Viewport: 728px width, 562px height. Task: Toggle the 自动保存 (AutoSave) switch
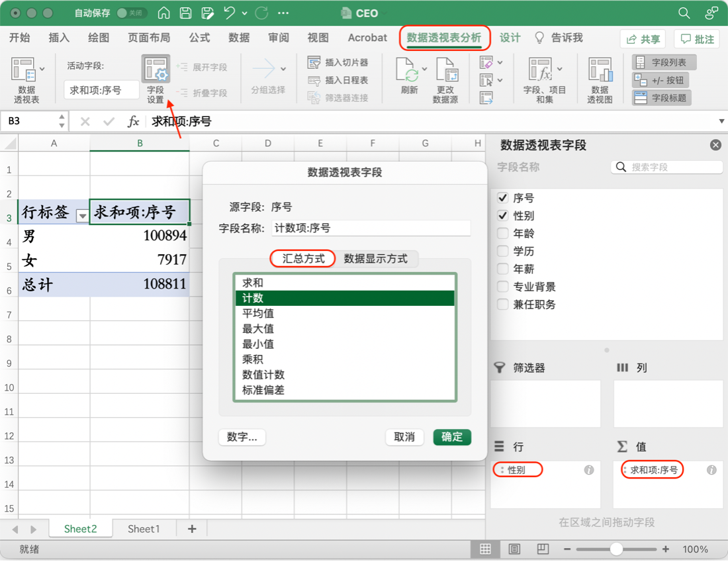point(130,13)
